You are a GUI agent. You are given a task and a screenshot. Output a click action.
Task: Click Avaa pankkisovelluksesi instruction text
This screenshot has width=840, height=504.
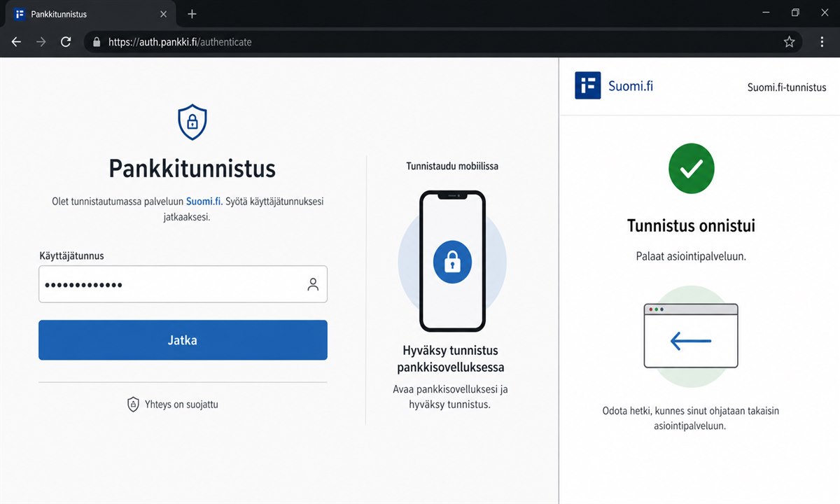click(x=450, y=397)
